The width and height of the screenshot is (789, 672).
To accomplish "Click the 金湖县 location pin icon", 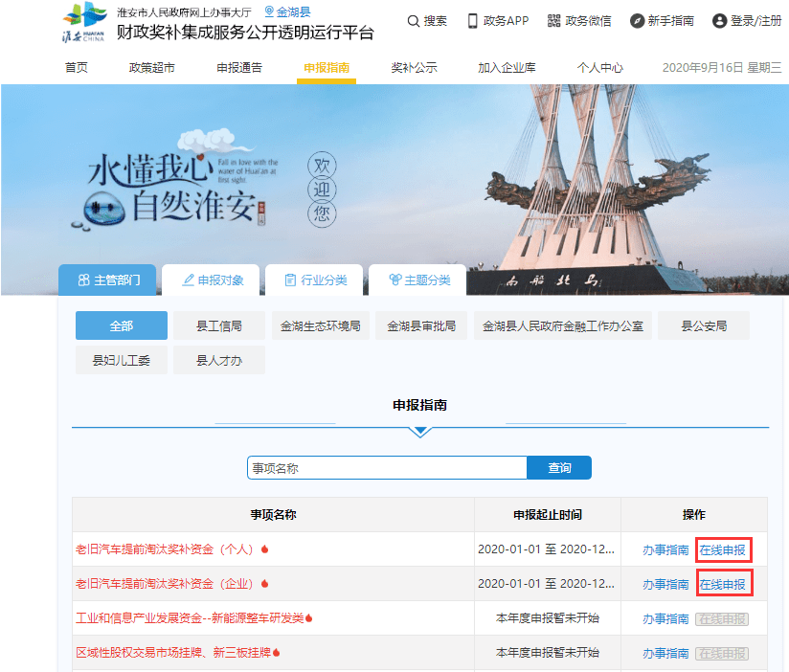I will tap(269, 11).
